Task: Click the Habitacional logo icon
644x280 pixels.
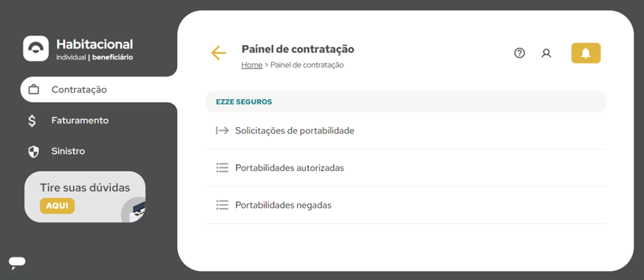Action: pyautogui.click(x=35, y=49)
